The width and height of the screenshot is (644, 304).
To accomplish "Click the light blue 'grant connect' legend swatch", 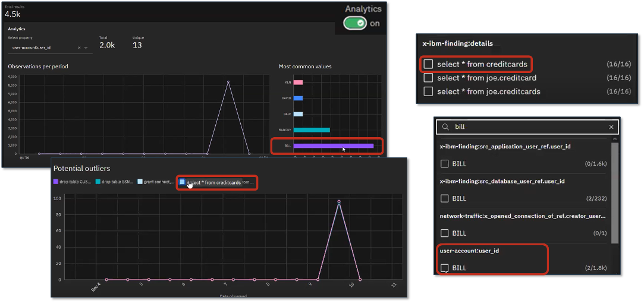I will [x=140, y=182].
